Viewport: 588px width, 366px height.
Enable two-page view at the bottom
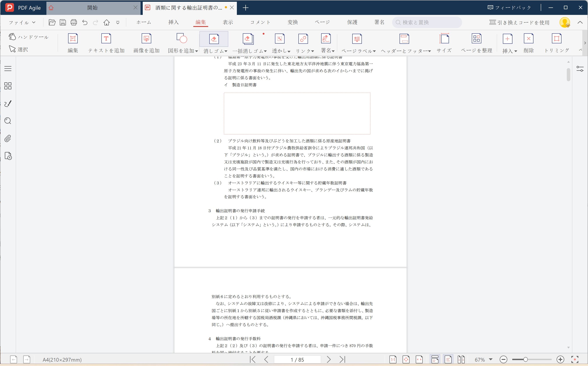(461, 359)
